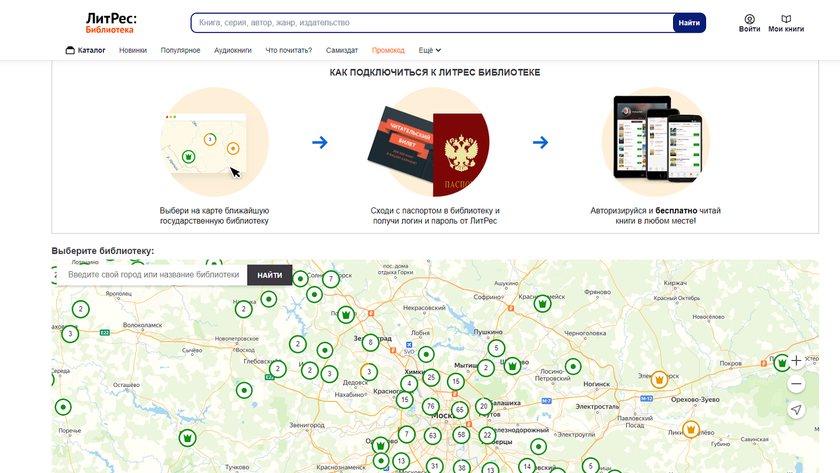
Task: Select map cluster marker 20
Action: click(483, 407)
